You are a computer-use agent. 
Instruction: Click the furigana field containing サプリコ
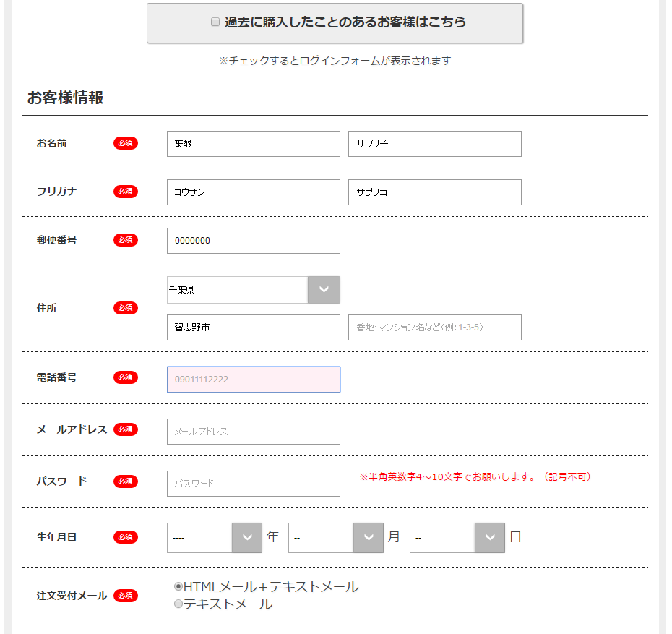[434, 192]
